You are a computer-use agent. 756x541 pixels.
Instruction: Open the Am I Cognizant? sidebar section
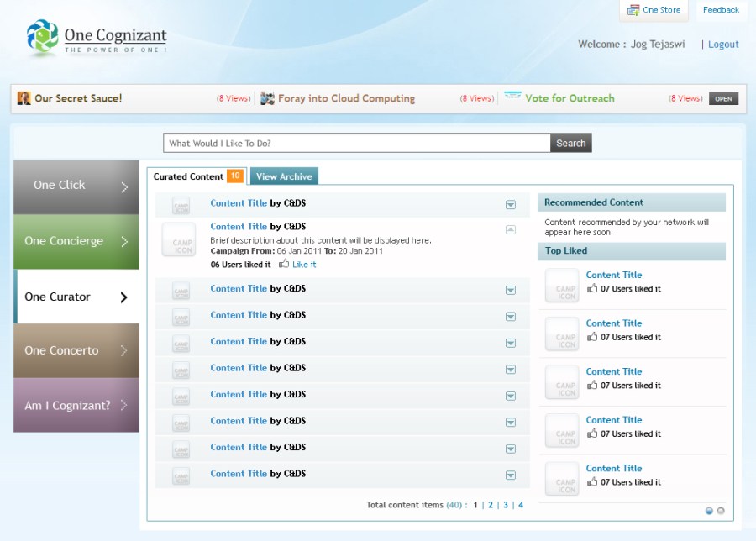[76, 405]
